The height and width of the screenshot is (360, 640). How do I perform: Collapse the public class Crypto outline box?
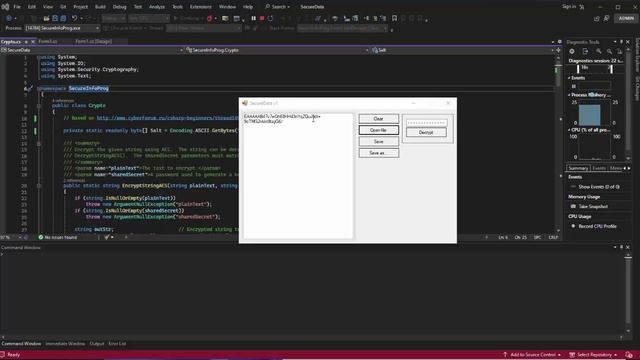coord(39,106)
